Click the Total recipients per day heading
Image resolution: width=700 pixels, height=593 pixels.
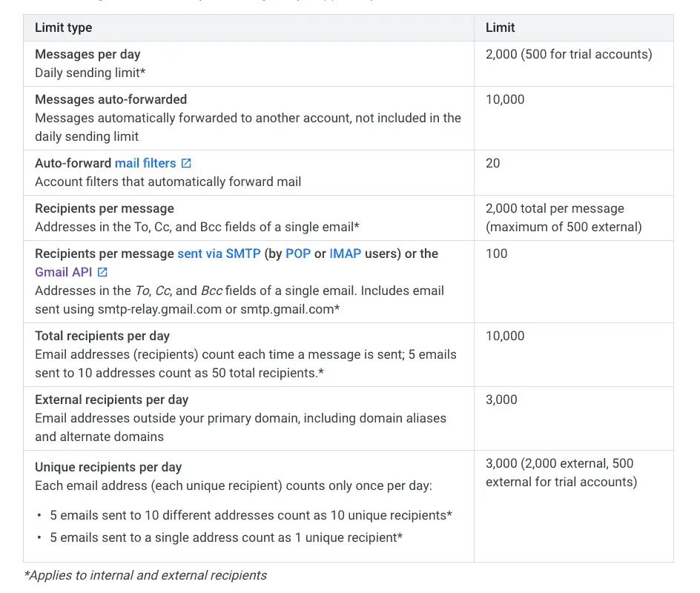102,336
